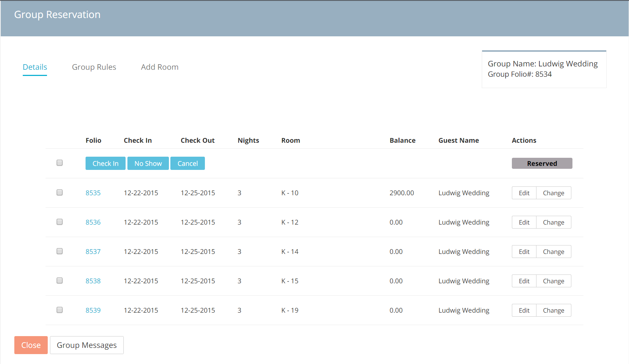Click the Check In button

pos(105,163)
